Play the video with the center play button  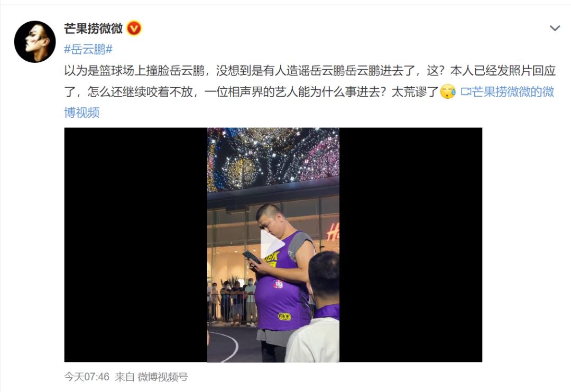(x=273, y=245)
